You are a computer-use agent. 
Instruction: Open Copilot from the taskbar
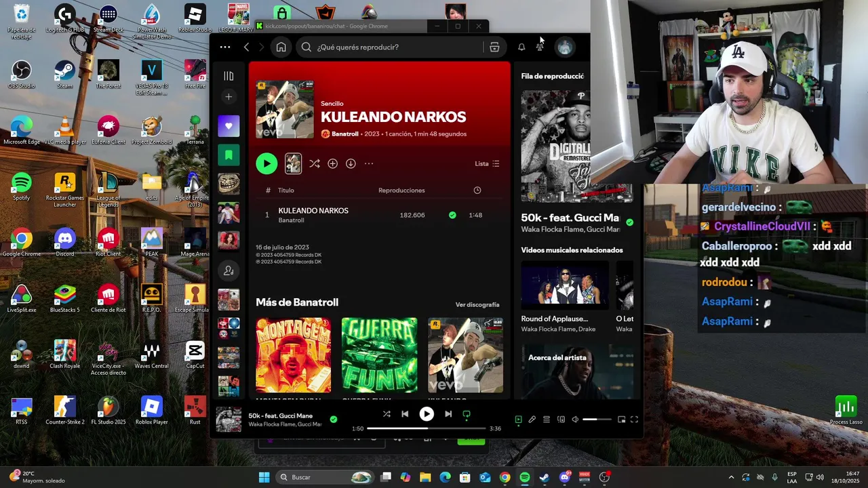coord(406,477)
